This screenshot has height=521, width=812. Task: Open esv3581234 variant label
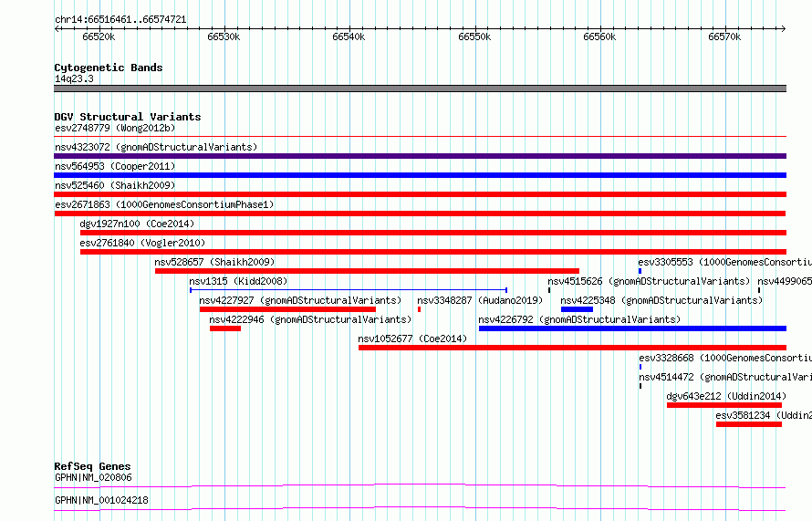(x=764, y=415)
